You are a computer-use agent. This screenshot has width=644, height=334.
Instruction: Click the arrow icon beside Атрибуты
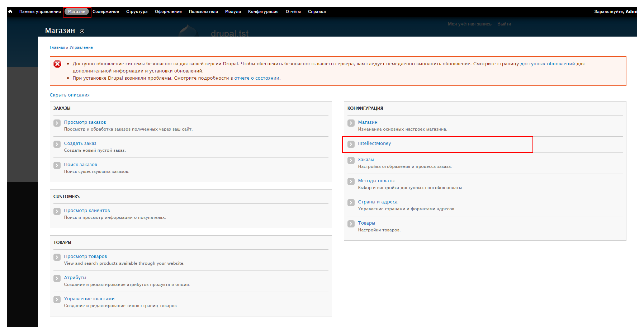pyautogui.click(x=57, y=278)
